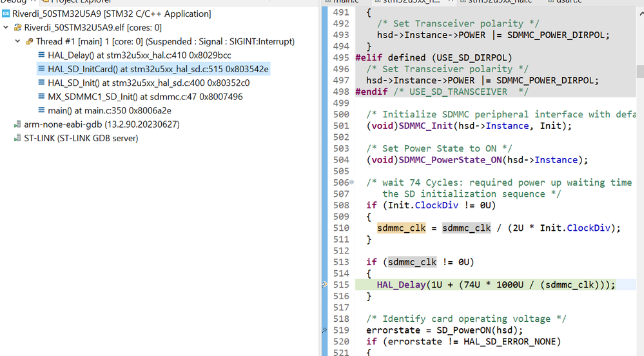
Task: Click 'sdmmc_clk' in the condition on line 513
Action: tap(412, 262)
